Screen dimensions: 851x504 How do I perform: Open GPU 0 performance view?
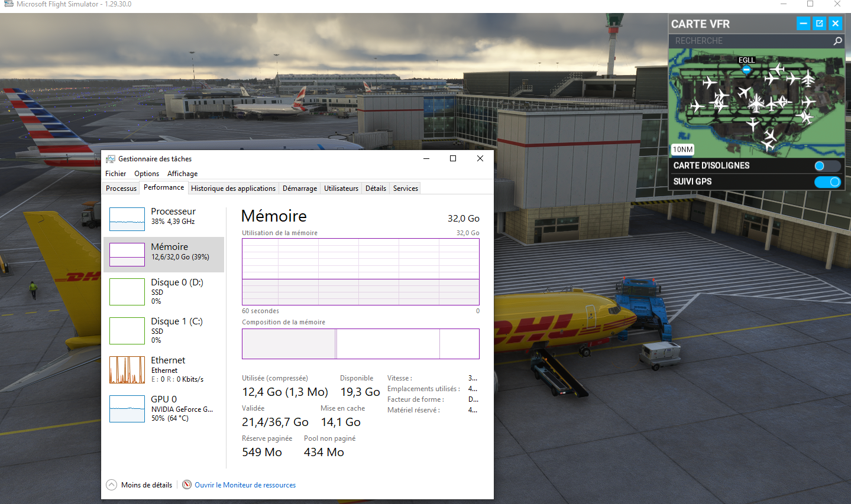(x=164, y=409)
